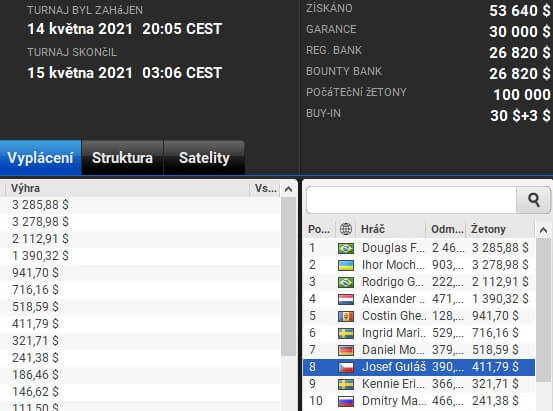The image size is (553, 411).
Task: Click German flag next to Daniel Mo...
Action: [346, 350]
